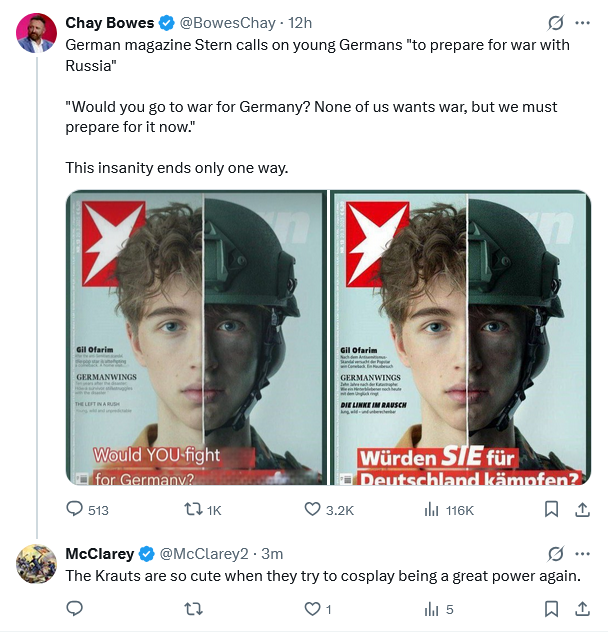Like McClarey's reply
Viewport: 609px width, 637px height.
(x=312, y=608)
